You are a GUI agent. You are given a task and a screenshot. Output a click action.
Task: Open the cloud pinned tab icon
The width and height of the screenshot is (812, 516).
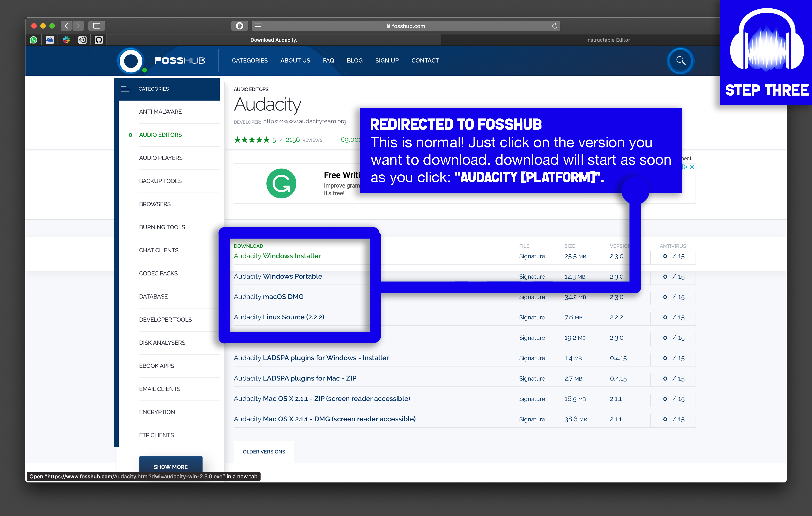tap(50, 40)
